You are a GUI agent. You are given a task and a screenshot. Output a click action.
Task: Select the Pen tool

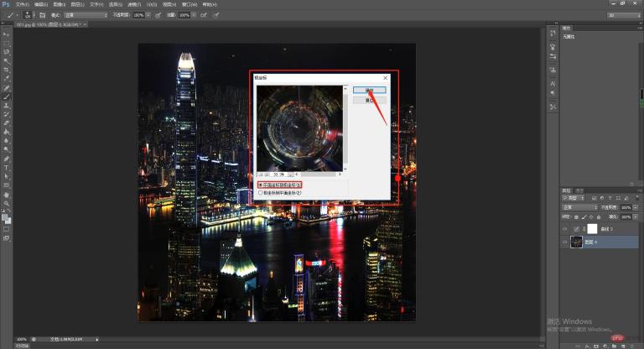click(x=7, y=159)
